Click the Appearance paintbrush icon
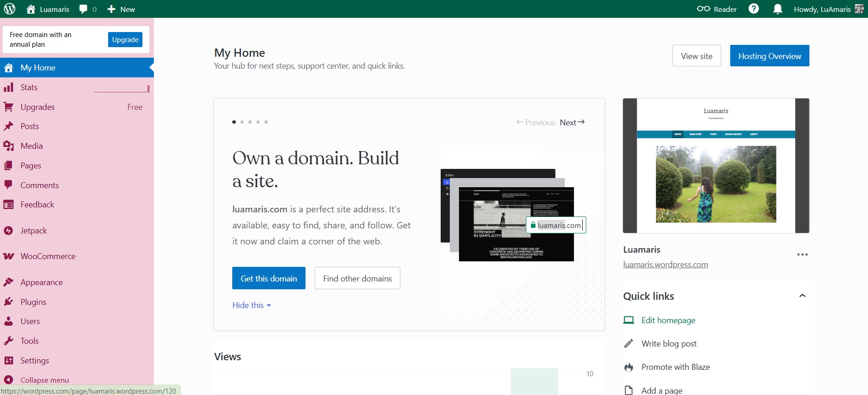This screenshot has width=868, height=395. pos(9,282)
